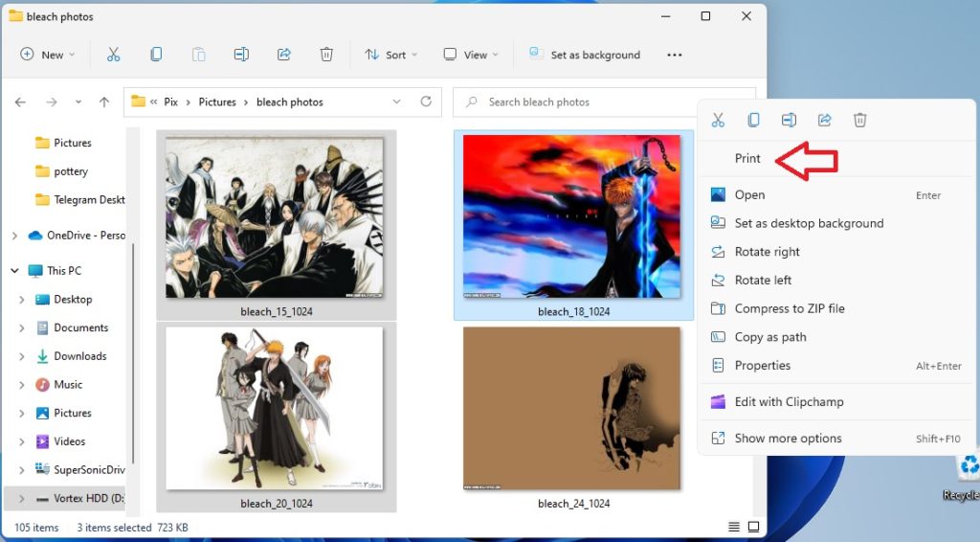Click Copy icon in context menu
The height and width of the screenshot is (542, 980).
pos(753,120)
